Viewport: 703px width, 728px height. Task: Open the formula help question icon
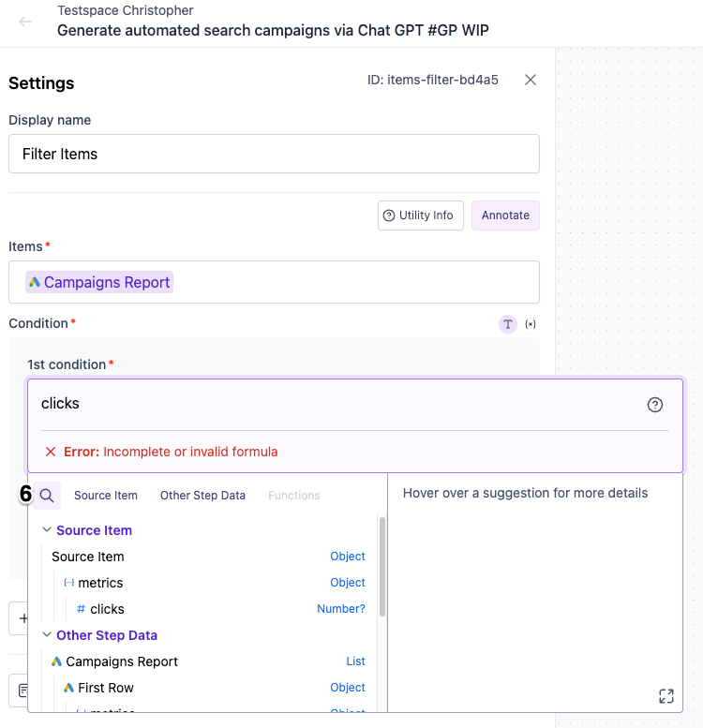[654, 405]
